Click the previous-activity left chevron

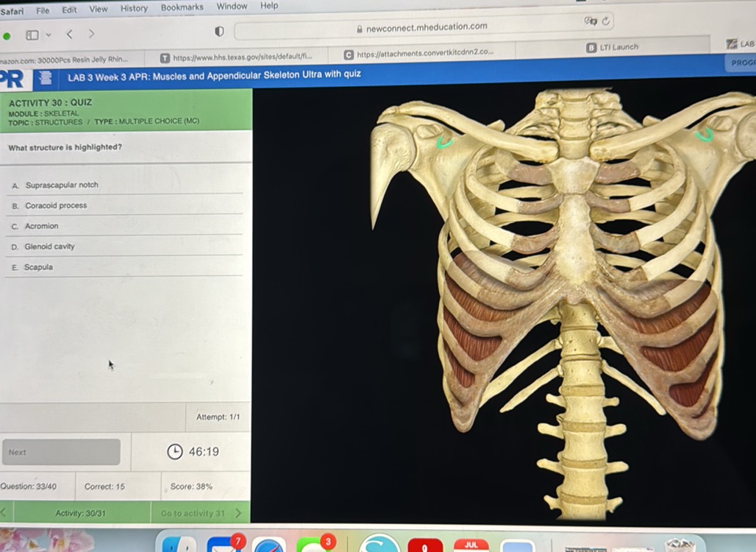[x=4, y=513]
